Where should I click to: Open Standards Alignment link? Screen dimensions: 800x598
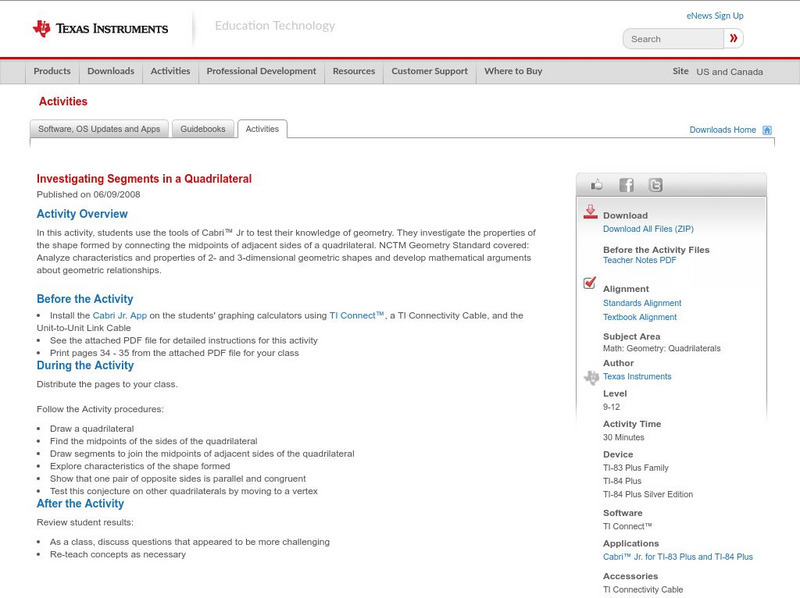[x=642, y=303]
